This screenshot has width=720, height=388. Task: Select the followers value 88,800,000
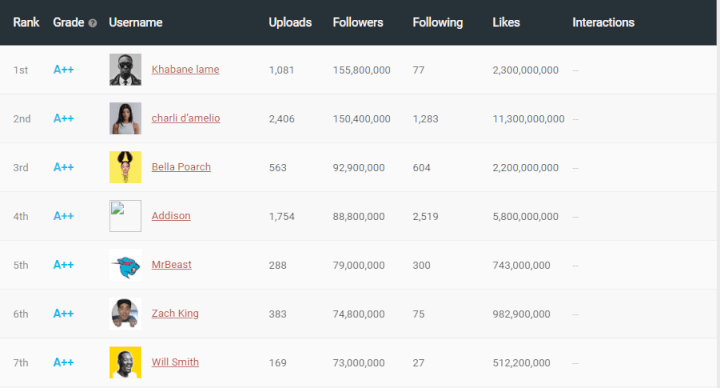pos(359,216)
